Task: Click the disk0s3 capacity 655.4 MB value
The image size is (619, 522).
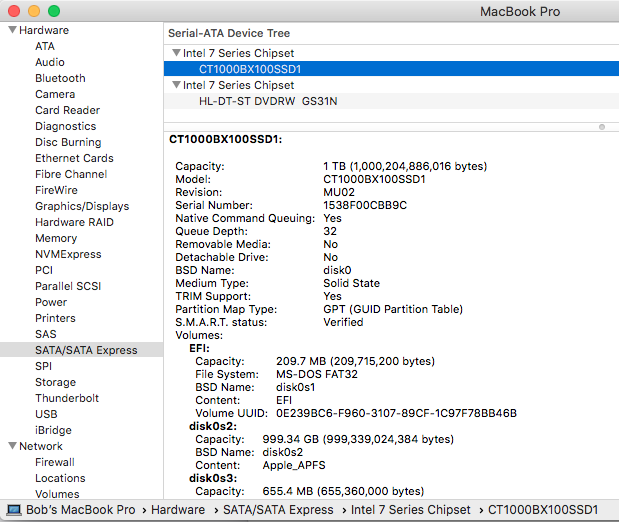Action: coord(343,491)
